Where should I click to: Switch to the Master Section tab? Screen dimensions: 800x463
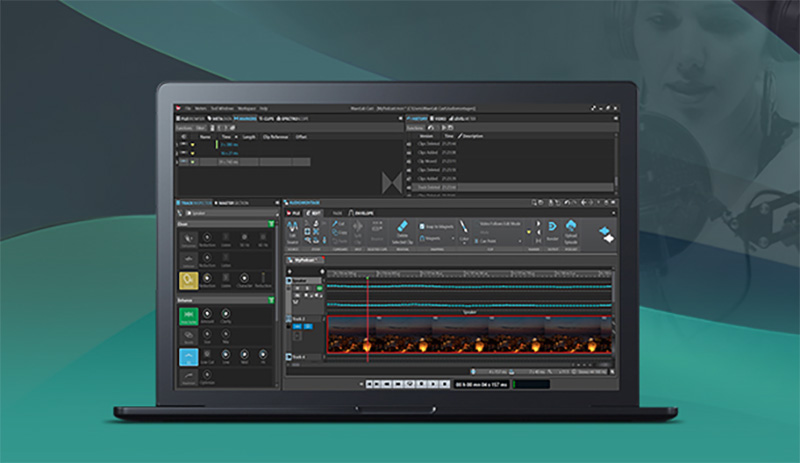[232, 203]
